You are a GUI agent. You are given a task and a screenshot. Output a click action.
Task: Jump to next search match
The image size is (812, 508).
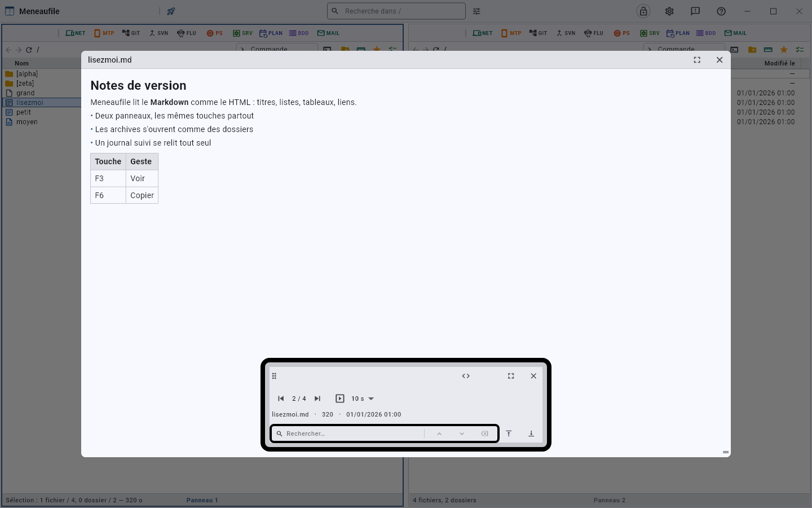(462, 433)
